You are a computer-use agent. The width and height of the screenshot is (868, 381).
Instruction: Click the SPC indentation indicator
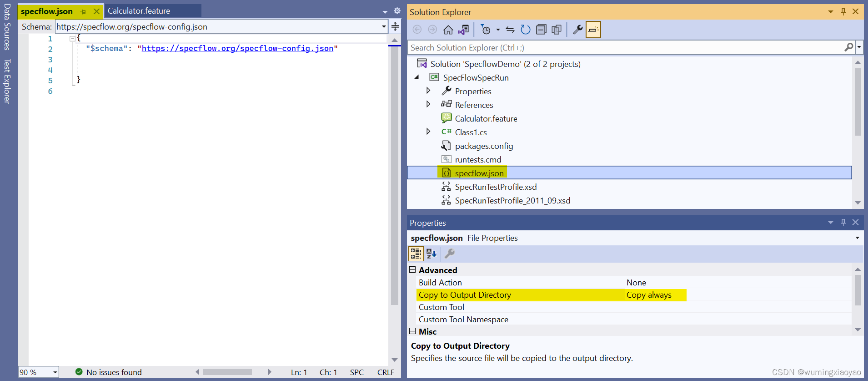(x=357, y=372)
